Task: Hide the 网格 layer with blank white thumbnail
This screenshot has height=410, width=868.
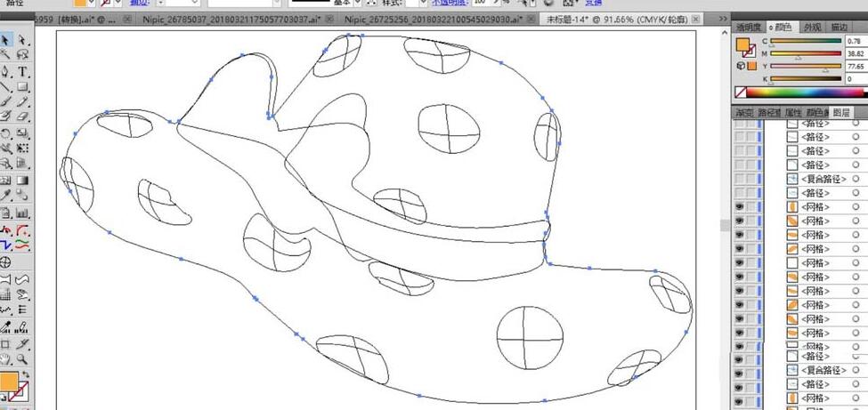Action: (739, 263)
